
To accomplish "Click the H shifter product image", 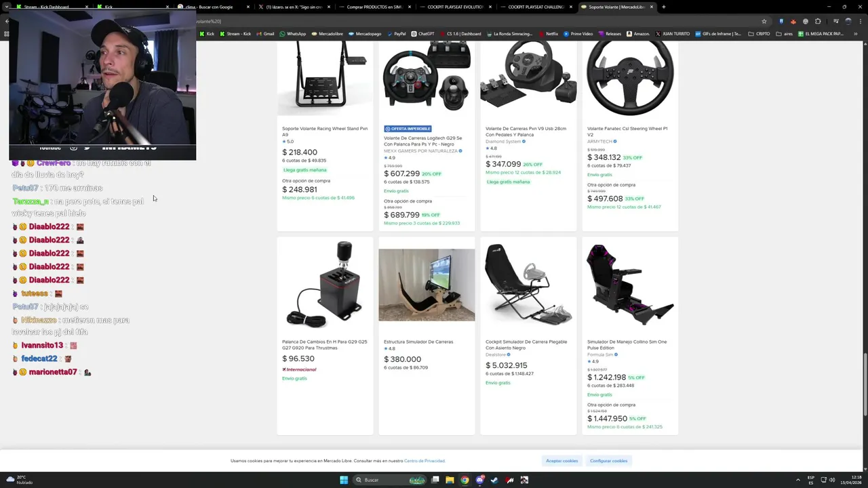I will coord(325,285).
